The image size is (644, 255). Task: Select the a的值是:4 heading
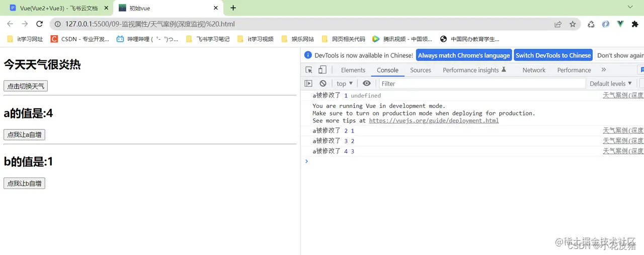28,113
